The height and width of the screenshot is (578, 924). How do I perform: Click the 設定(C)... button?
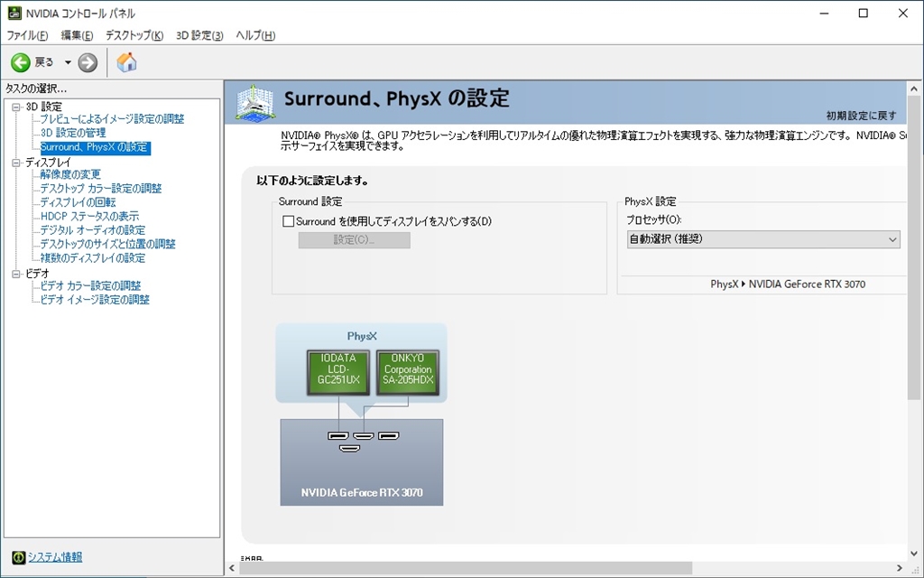(354, 240)
